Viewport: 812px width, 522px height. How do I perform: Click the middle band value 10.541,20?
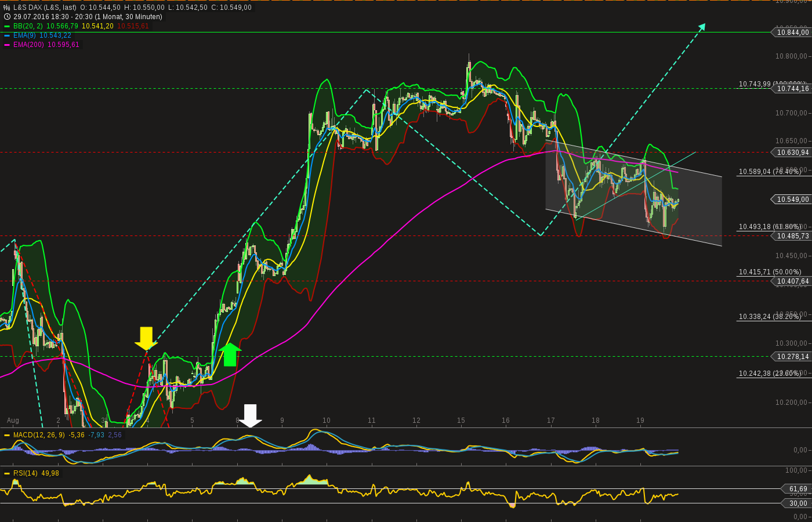pos(97,26)
